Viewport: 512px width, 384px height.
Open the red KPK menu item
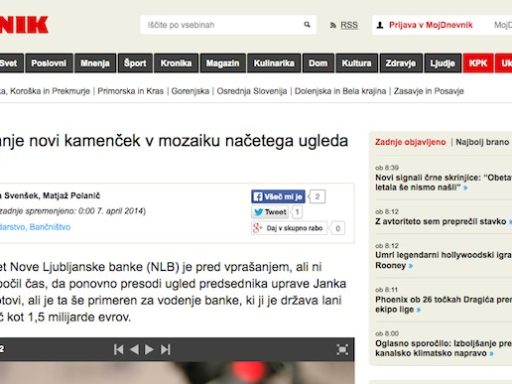(x=478, y=63)
